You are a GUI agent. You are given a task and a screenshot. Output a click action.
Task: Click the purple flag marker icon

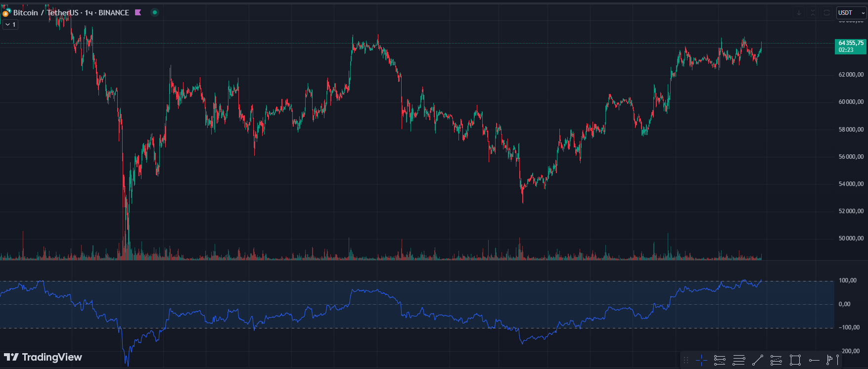pos(138,12)
